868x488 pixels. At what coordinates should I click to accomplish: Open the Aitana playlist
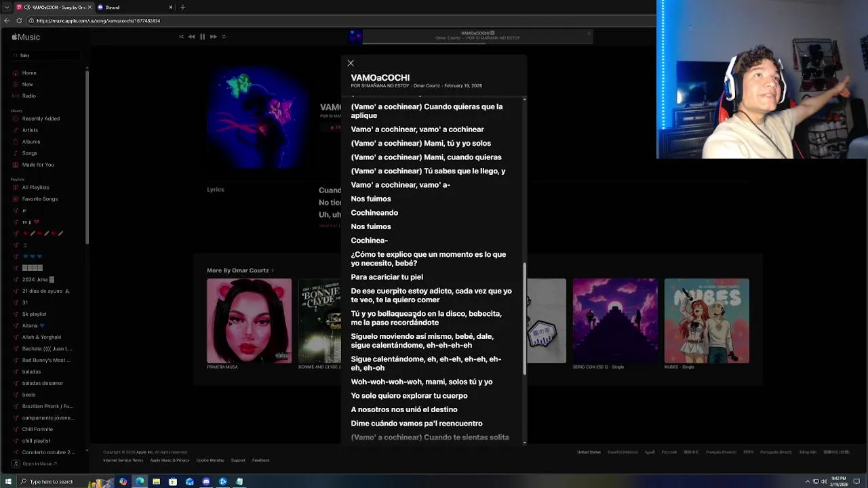point(33,325)
